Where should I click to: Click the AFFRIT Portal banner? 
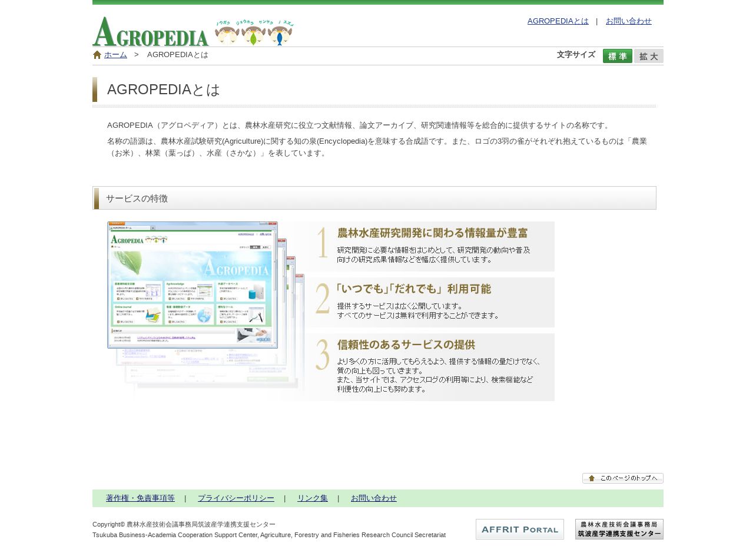click(x=520, y=529)
